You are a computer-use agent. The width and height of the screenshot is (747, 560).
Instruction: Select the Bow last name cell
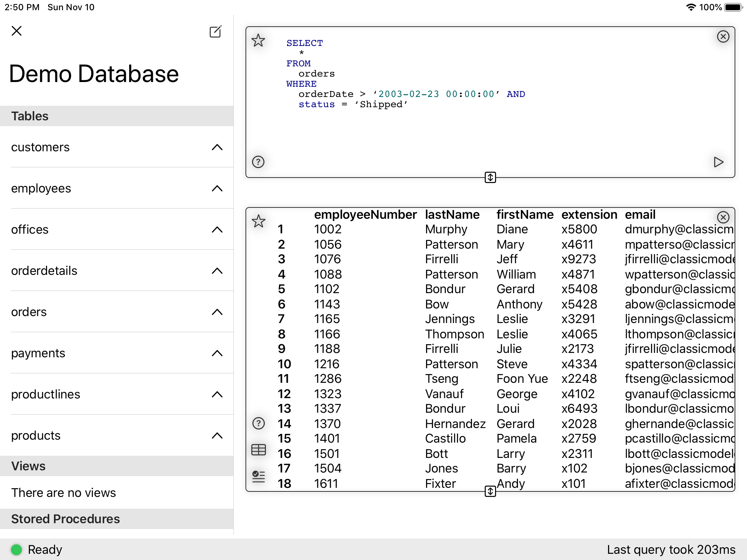point(437,304)
